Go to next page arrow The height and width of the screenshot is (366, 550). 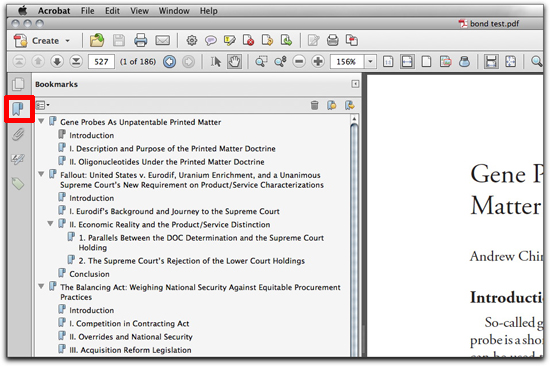click(57, 62)
